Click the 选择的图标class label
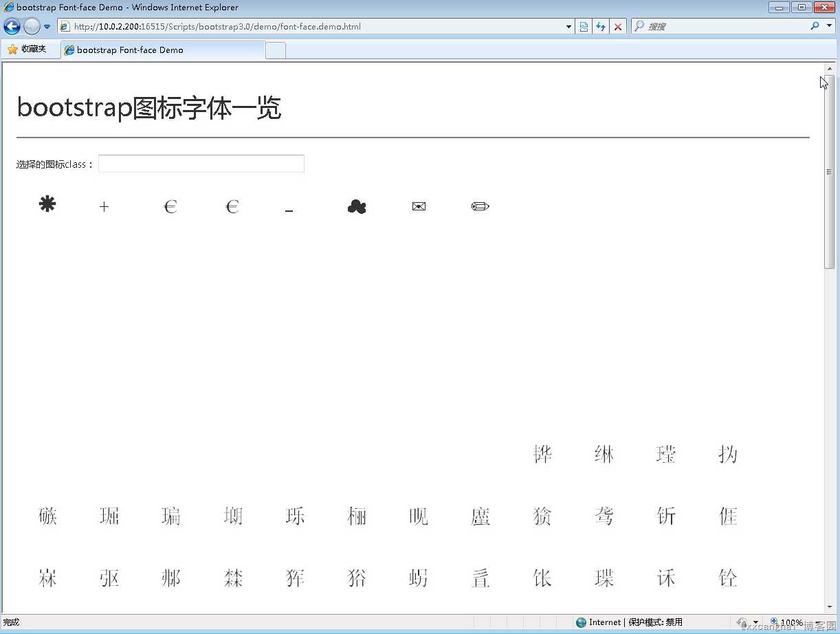Viewport: 840px width, 634px height. pos(55,164)
